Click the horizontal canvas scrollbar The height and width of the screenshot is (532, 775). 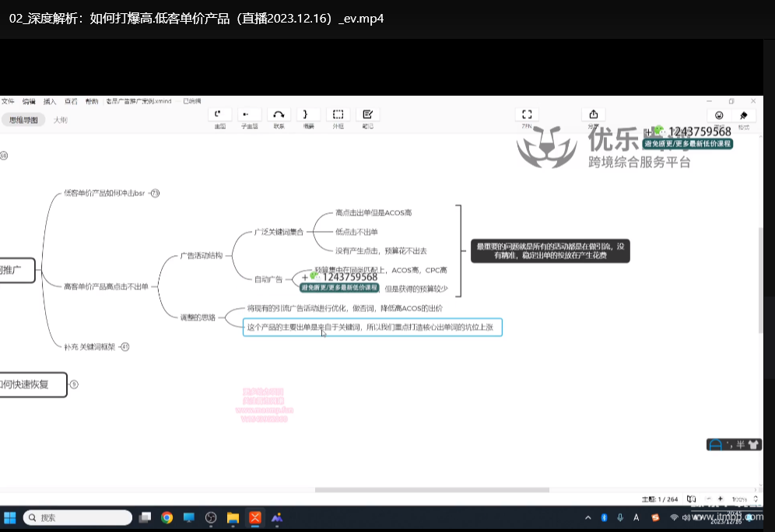432,490
